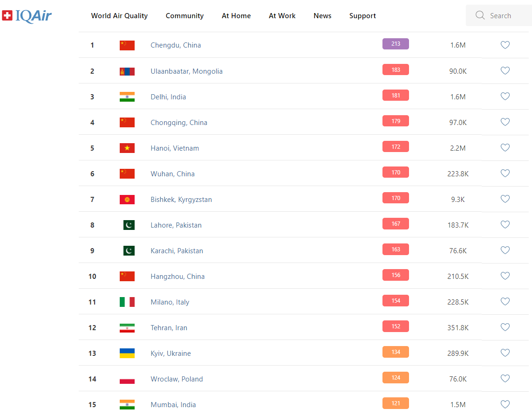Click the purple 213 AQI badge

click(x=396, y=44)
